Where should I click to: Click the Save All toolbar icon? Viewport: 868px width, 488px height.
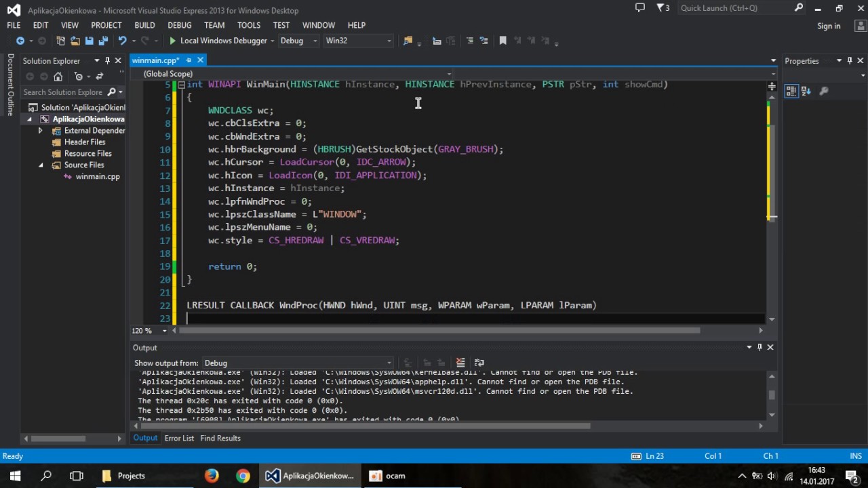[102, 41]
